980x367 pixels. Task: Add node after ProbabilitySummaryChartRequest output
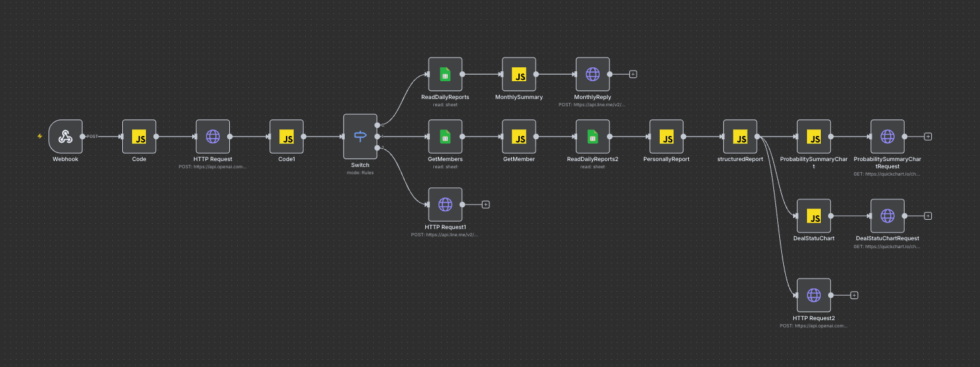click(928, 137)
